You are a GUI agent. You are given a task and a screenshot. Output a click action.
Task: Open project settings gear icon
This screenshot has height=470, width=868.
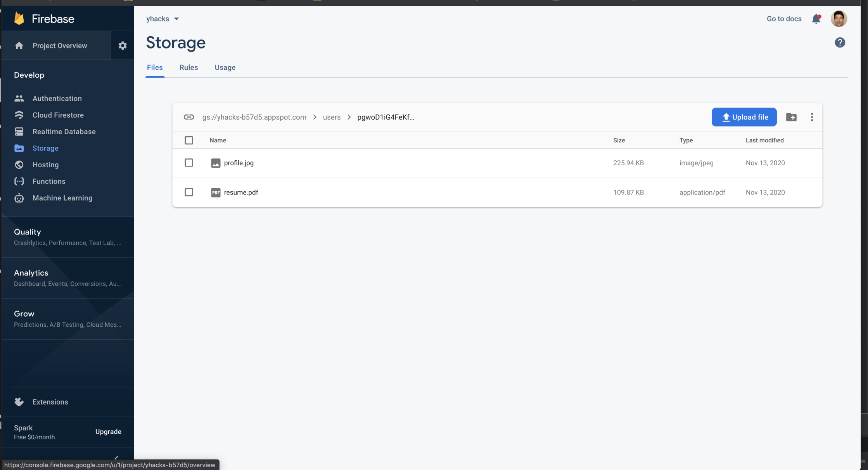pos(123,45)
